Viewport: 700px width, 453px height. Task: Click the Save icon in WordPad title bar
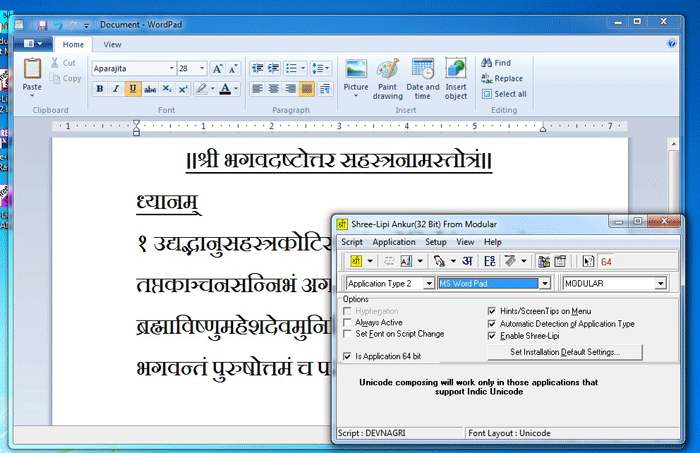42,25
